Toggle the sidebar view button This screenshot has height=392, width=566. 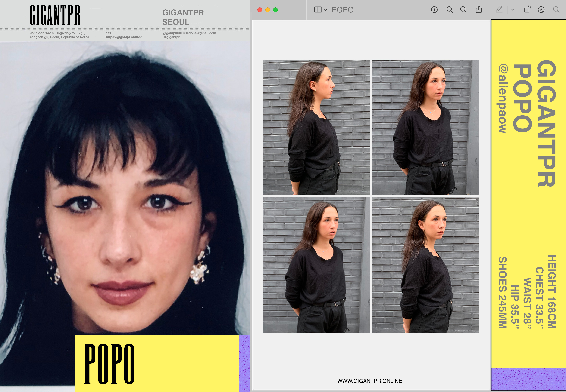click(318, 10)
